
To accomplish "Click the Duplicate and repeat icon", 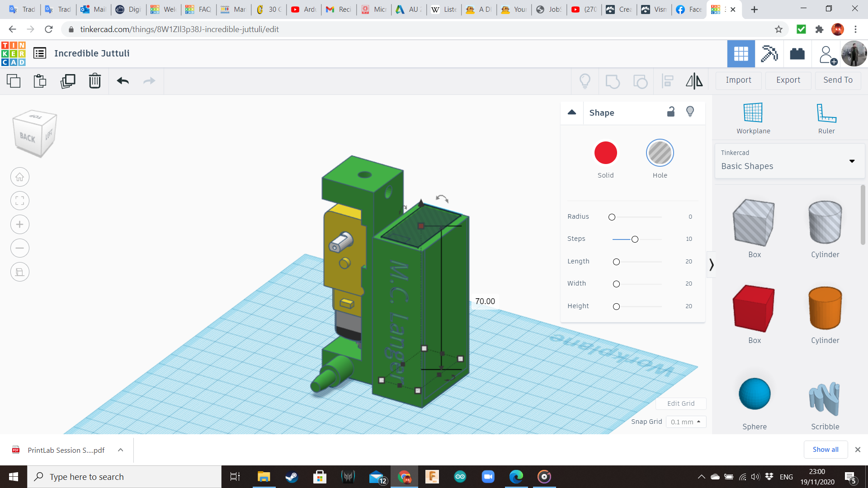I will pos(68,81).
